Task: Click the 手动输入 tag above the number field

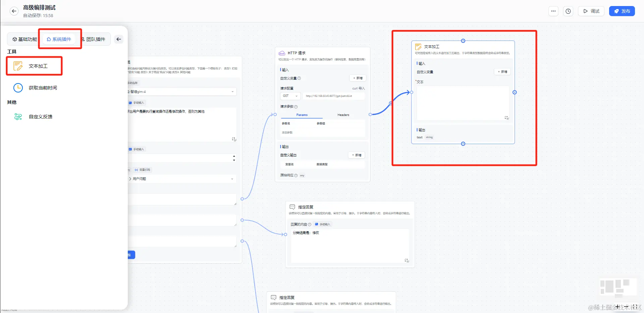Action: pyautogui.click(x=137, y=149)
